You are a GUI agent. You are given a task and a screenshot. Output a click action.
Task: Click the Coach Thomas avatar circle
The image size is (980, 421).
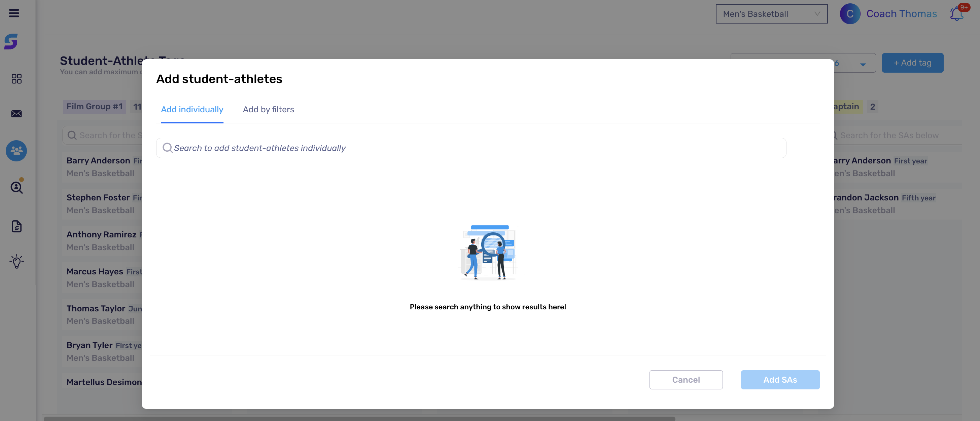pyautogui.click(x=850, y=14)
